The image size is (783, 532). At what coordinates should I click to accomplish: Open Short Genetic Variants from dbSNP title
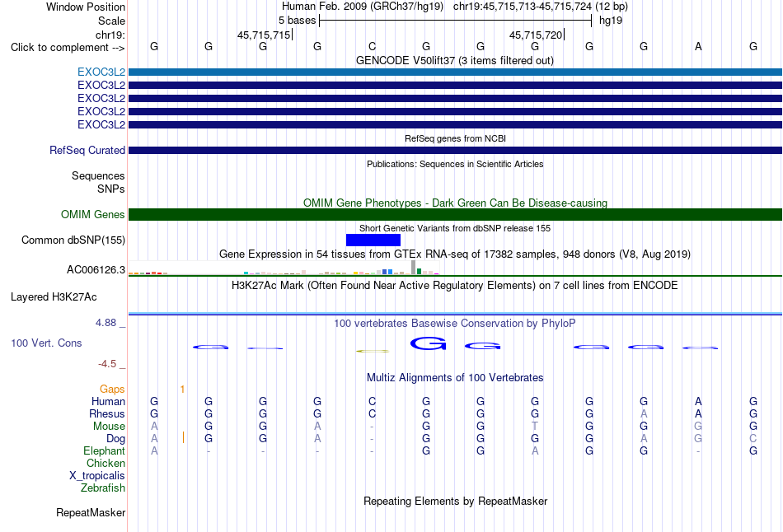455,228
